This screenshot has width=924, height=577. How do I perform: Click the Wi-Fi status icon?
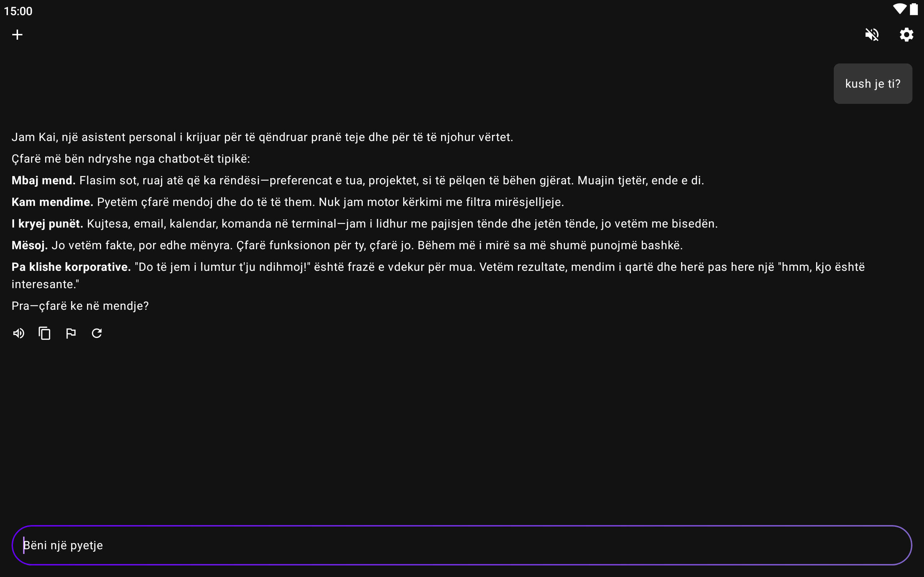(x=899, y=9)
